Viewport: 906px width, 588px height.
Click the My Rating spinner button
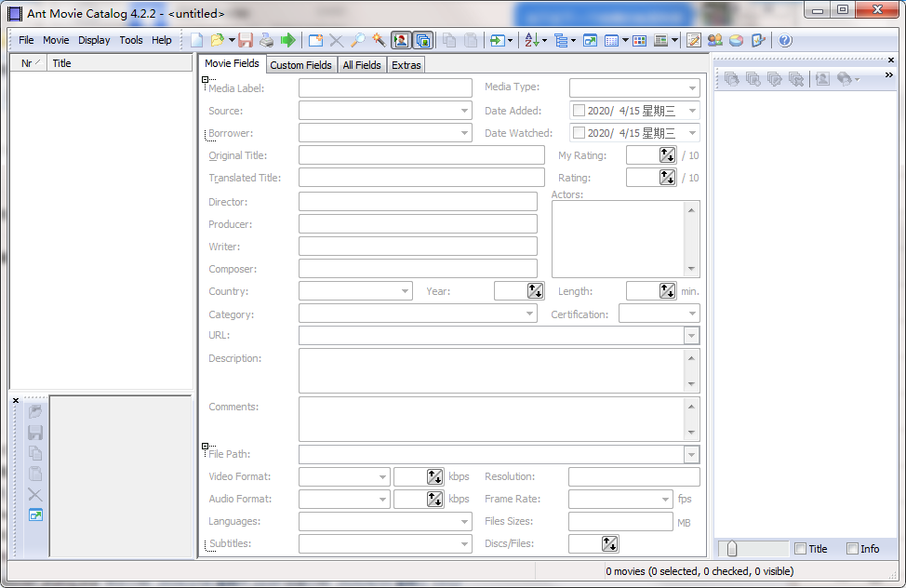click(667, 155)
